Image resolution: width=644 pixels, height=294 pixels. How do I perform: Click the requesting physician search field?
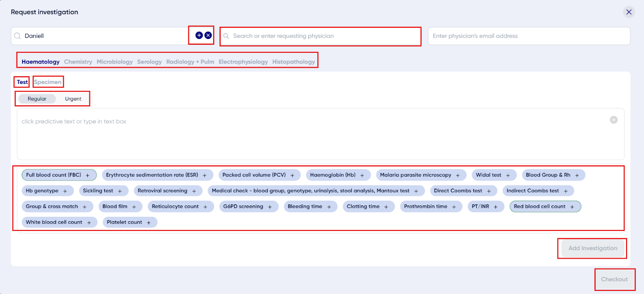(320, 36)
